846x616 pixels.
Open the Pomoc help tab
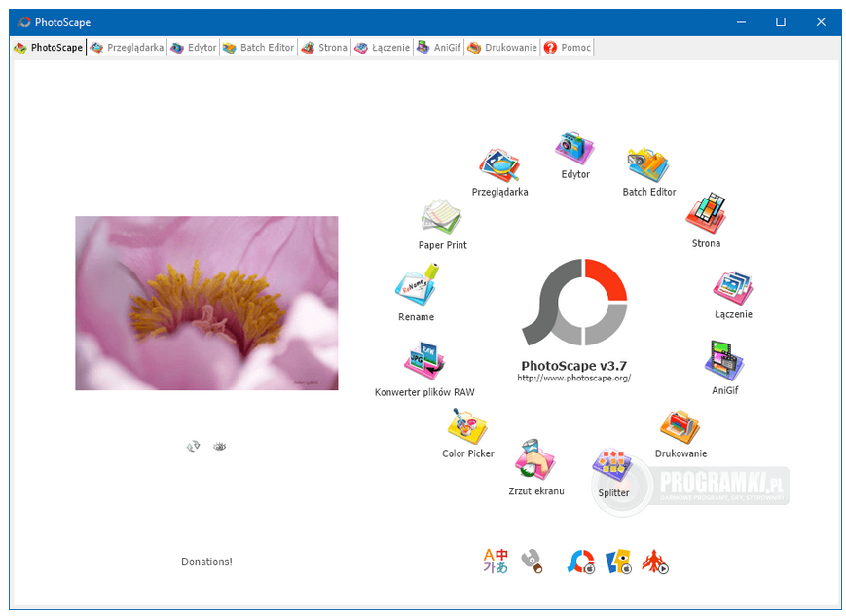click(567, 48)
